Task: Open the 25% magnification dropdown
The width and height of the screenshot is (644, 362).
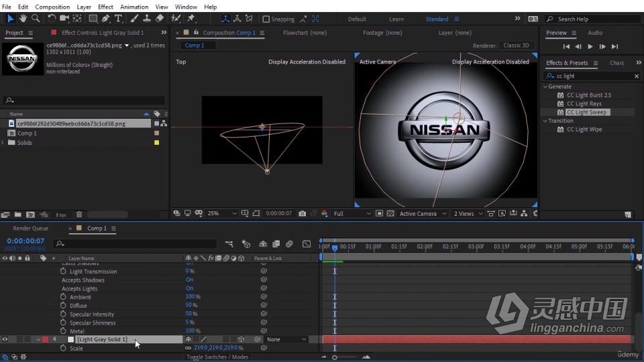Action: [222, 213]
